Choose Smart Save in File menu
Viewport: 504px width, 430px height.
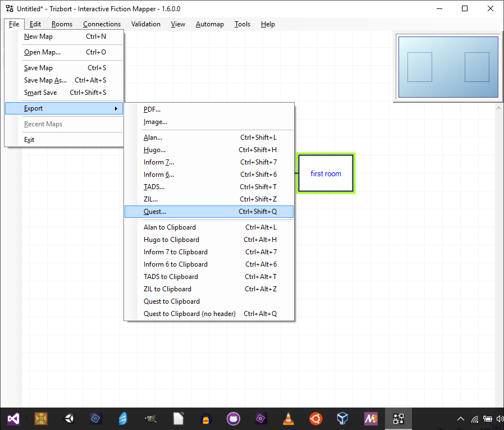point(64,93)
